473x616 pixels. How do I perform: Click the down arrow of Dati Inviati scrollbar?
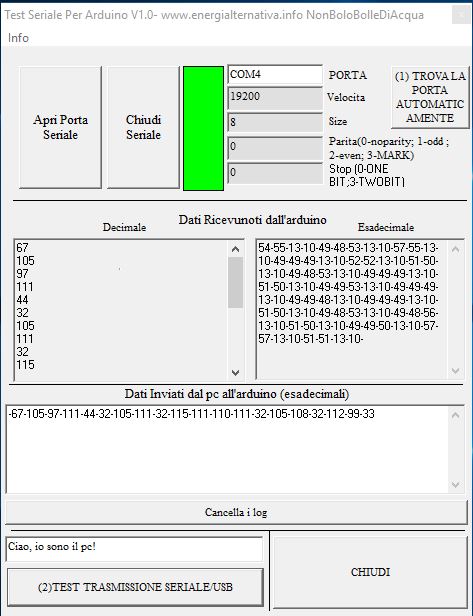click(456, 484)
